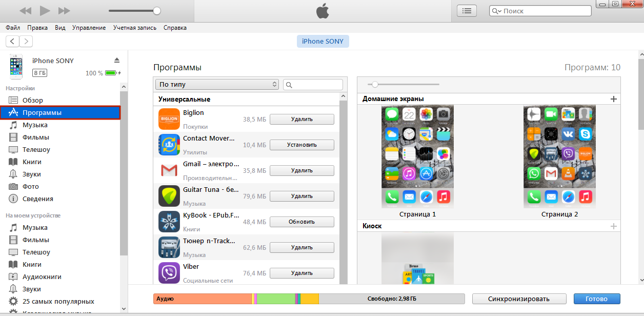Click the sidebar vertical scrollbar
This screenshot has width=644, height=316.
click(x=124, y=174)
